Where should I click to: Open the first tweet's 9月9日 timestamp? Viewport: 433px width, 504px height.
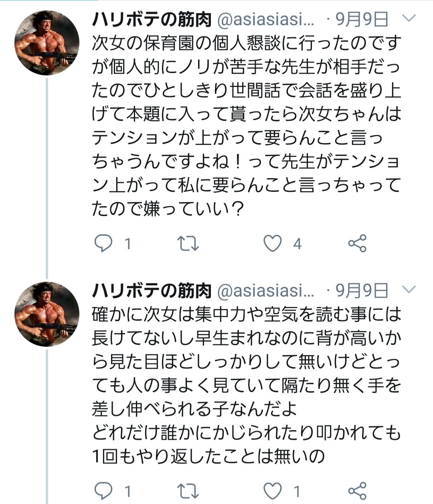(362, 19)
